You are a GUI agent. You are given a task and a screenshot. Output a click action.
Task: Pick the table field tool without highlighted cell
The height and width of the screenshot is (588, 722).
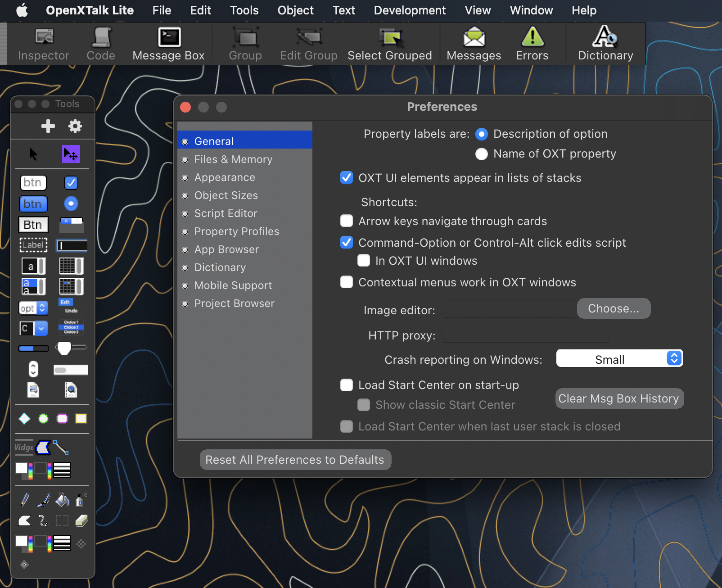tap(72, 266)
